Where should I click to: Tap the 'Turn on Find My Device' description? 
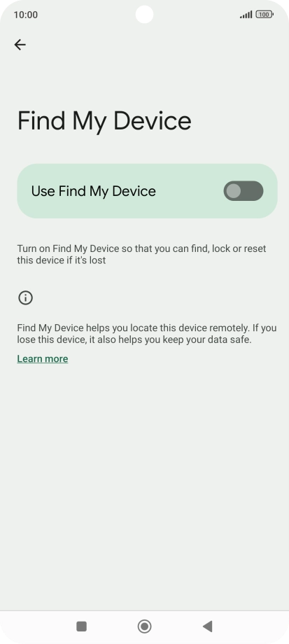click(x=141, y=254)
